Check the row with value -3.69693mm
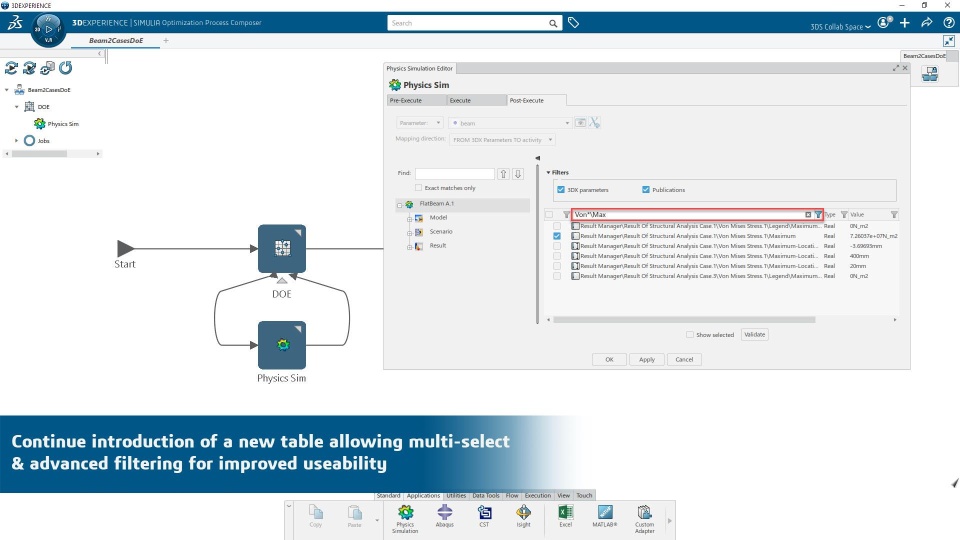The height and width of the screenshot is (540, 960). tap(557, 246)
